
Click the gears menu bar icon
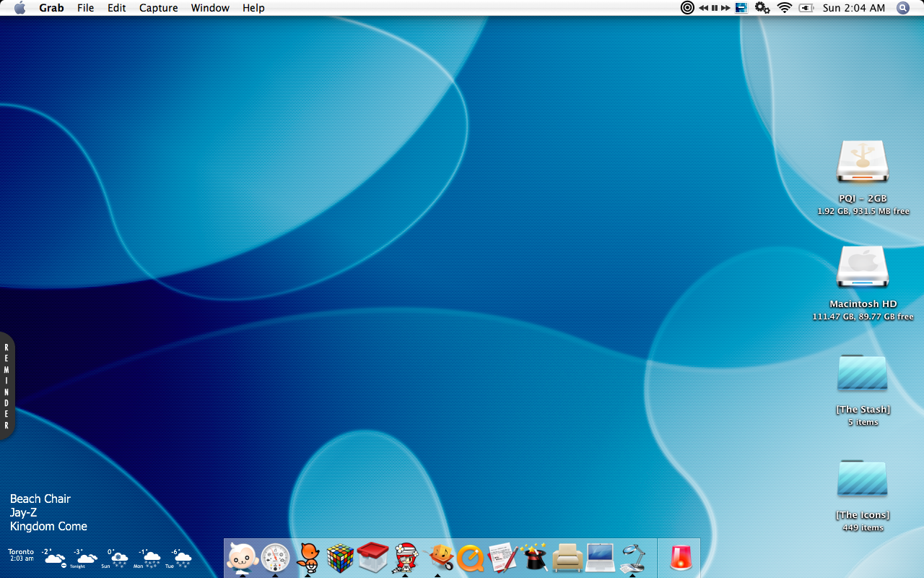click(x=762, y=8)
